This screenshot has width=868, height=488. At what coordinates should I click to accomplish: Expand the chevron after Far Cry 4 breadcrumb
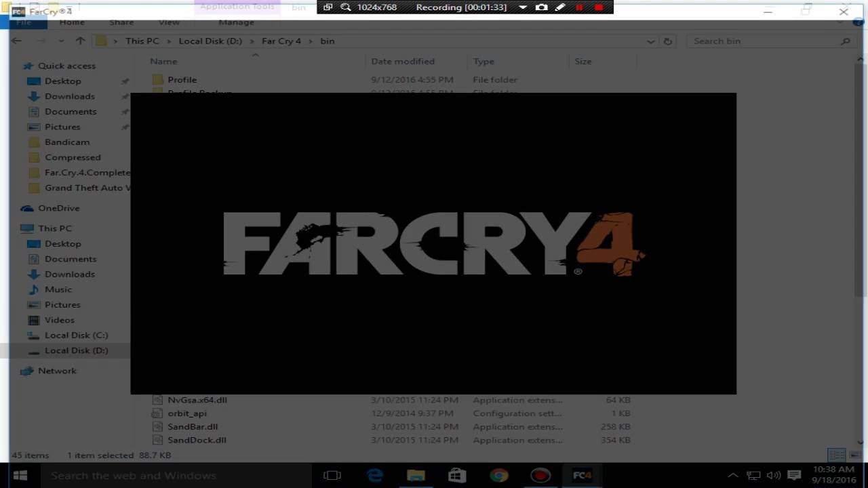click(311, 41)
